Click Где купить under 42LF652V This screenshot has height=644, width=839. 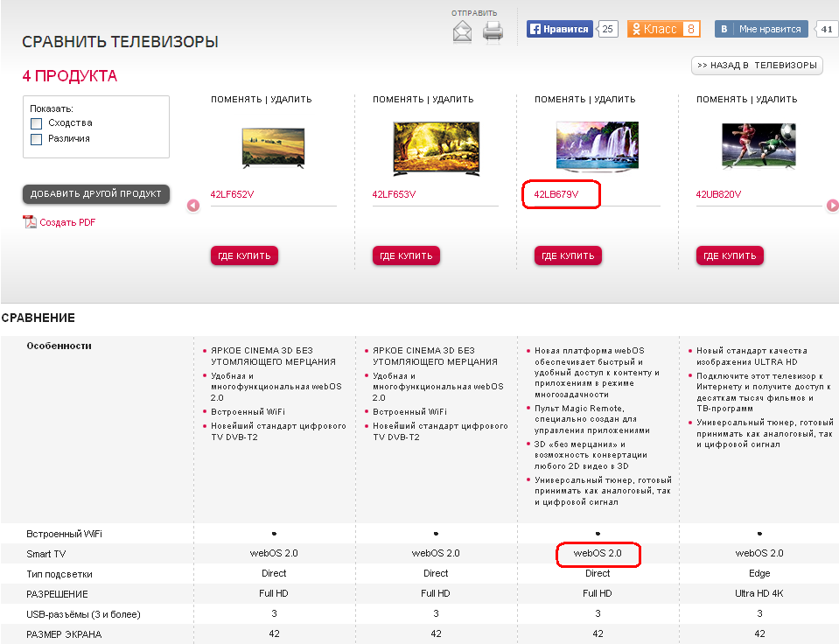pyautogui.click(x=244, y=255)
